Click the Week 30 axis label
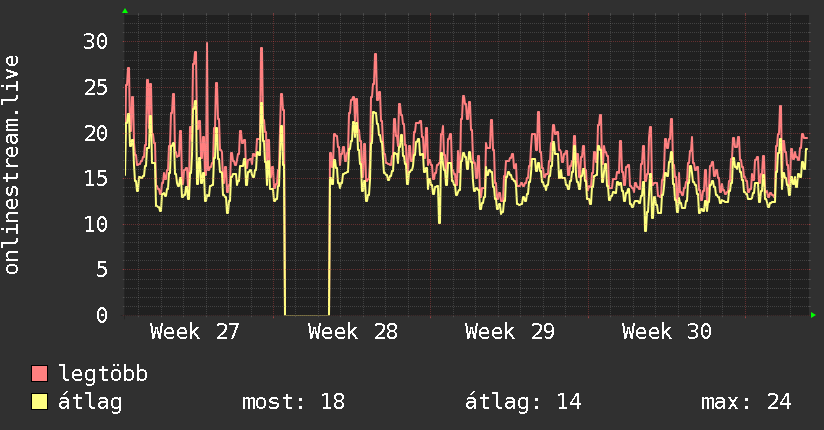 [x=667, y=332]
